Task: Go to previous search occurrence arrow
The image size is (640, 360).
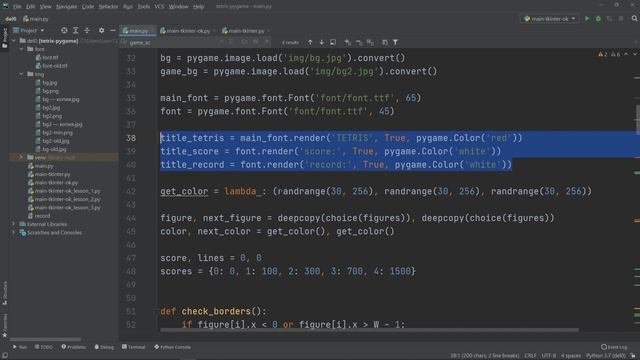Action: pyautogui.click(x=310, y=42)
